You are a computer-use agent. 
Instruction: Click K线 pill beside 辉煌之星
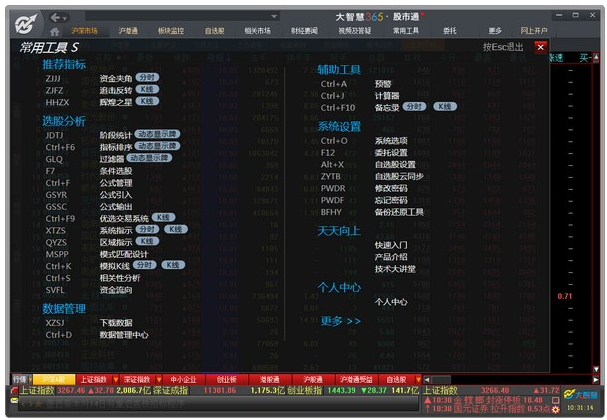click(x=147, y=101)
